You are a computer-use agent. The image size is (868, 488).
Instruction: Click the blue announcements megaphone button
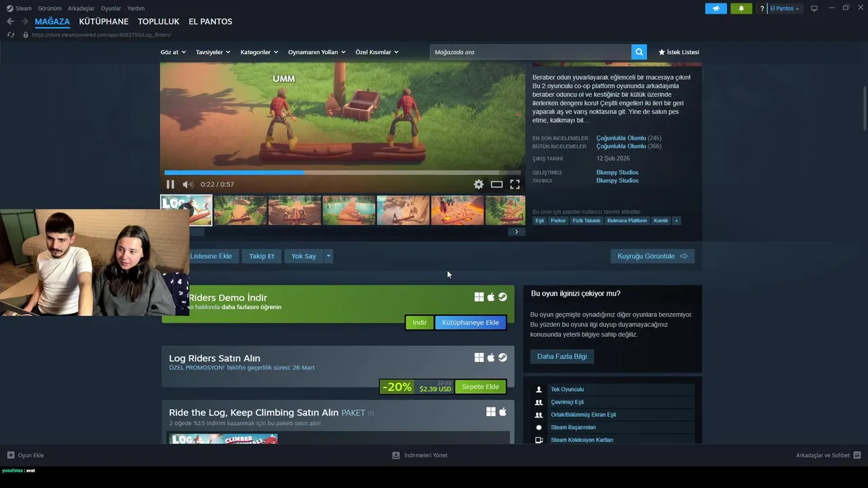pyautogui.click(x=716, y=9)
